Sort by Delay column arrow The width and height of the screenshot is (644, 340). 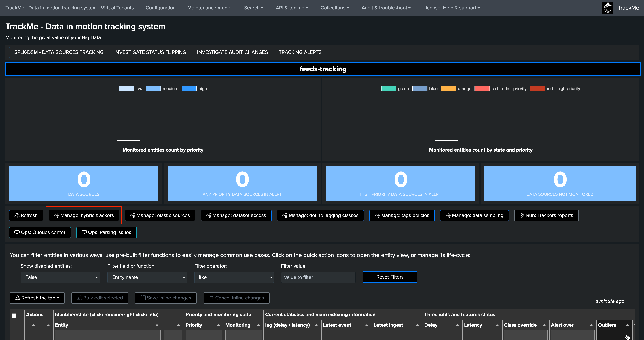(x=457, y=325)
